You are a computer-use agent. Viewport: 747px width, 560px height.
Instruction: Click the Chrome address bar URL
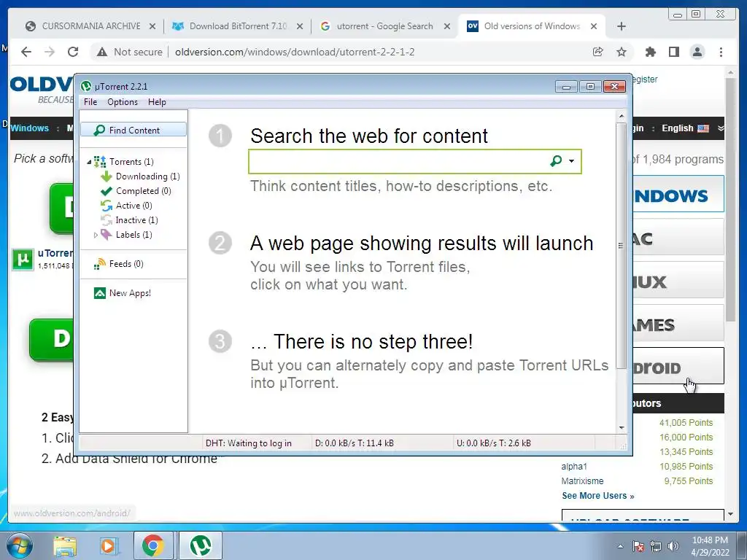click(295, 52)
